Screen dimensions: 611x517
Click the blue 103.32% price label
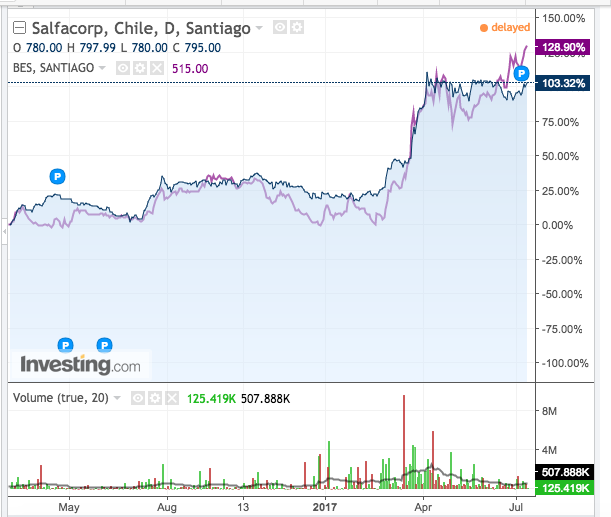563,83
